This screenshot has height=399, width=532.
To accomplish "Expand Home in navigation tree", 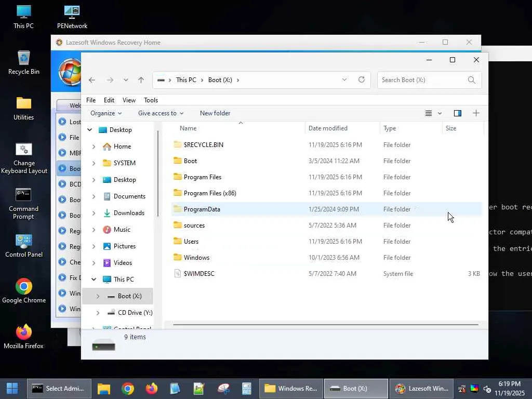I will pyautogui.click(x=94, y=147).
